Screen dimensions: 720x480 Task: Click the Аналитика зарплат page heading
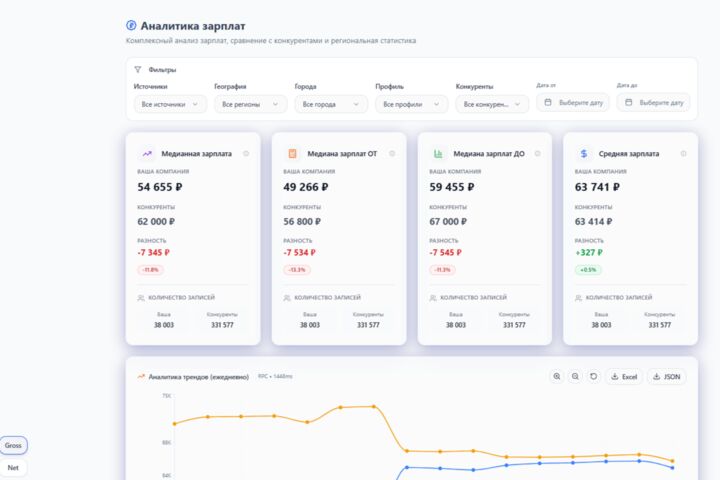pyautogui.click(x=193, y=26)
